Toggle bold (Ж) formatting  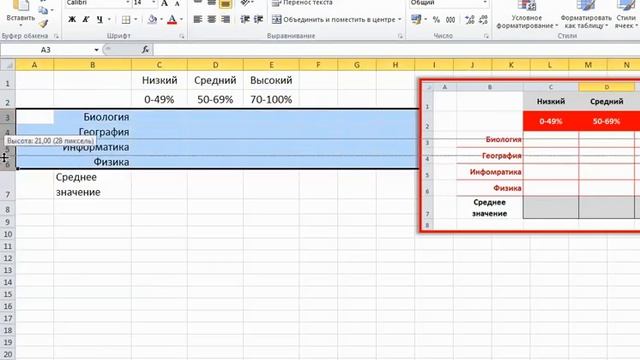point(72,19)
